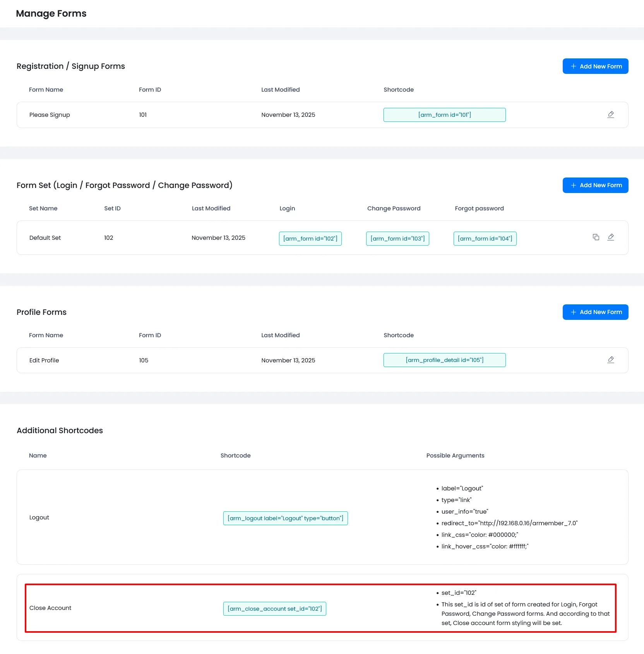Copy the arm_close_account set_id shortcode
This screenshot has width=644, height=654.
tap(274, 609)
